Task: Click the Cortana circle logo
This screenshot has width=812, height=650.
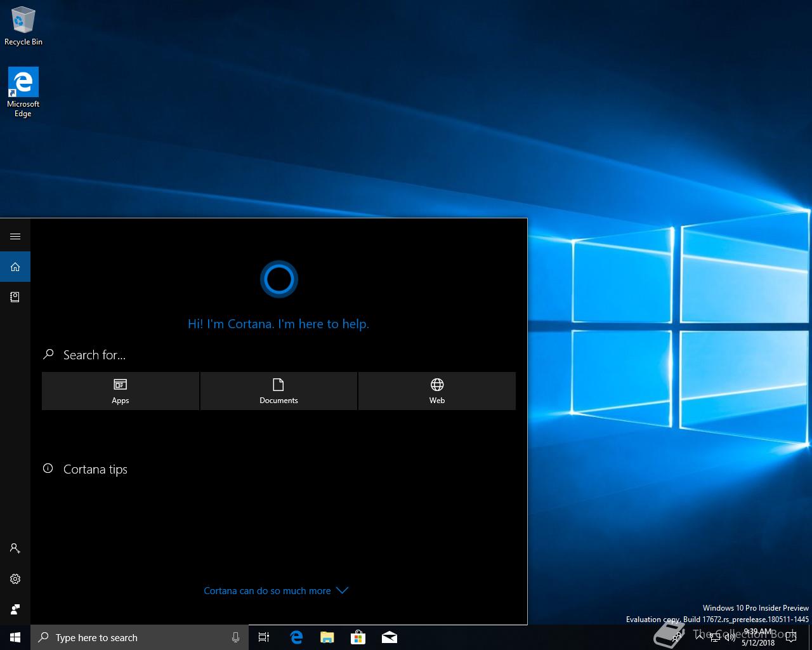Action: tap(279, 279)
